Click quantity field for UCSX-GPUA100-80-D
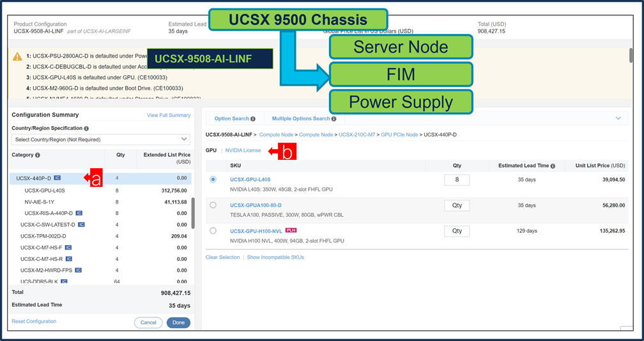This screenshot has height=341, width=644. [457, 205]
